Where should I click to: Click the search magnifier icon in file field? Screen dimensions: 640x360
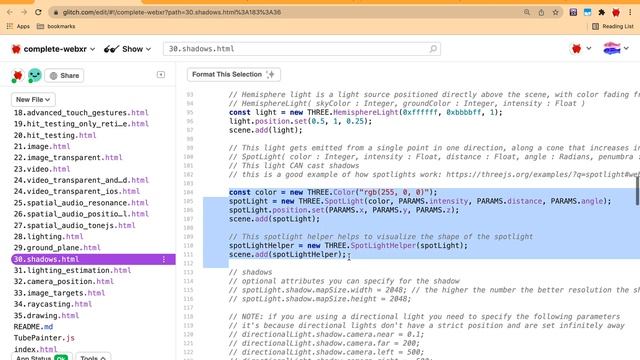tap(433, 49)
